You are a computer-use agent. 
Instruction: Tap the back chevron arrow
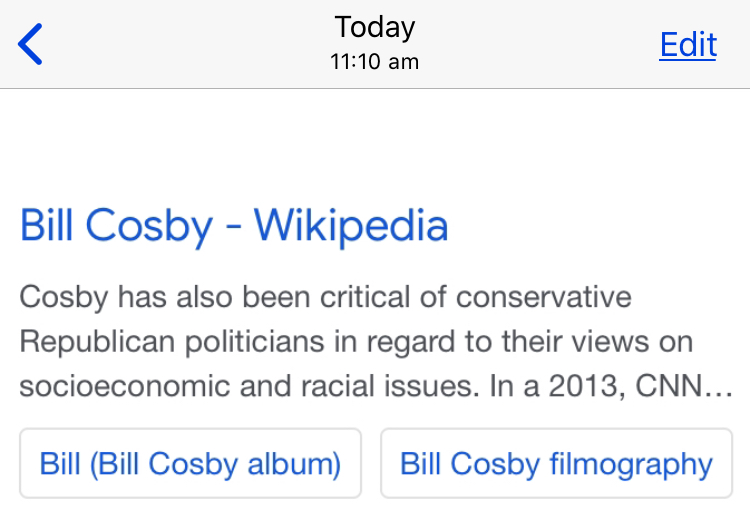pyautogui.click(x=31, y=45)
